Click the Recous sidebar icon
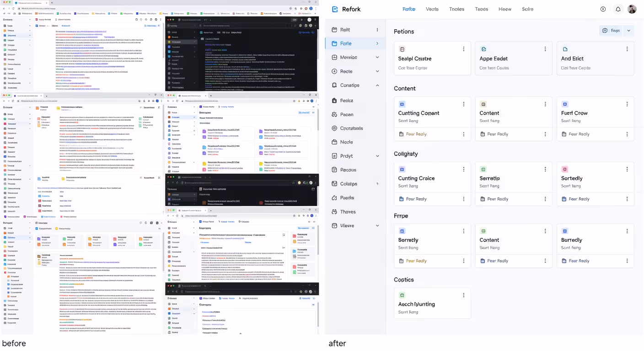Screen dimensions: 644x351 click(x=335, y=170)
